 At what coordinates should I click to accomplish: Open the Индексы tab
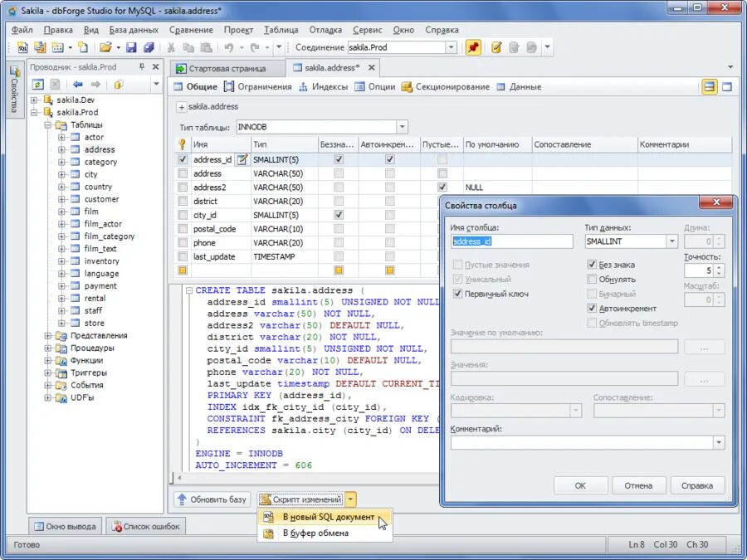[x=323, y=86]
